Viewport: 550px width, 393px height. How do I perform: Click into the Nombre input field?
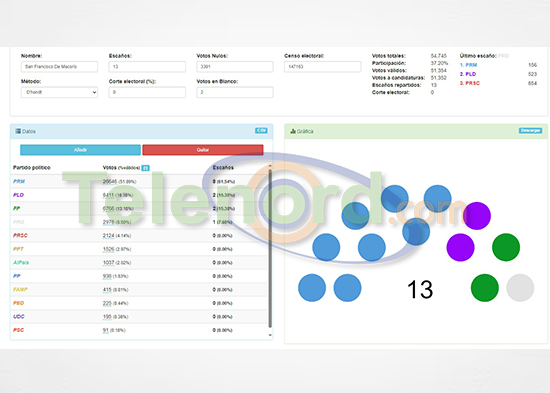(59, 67)
